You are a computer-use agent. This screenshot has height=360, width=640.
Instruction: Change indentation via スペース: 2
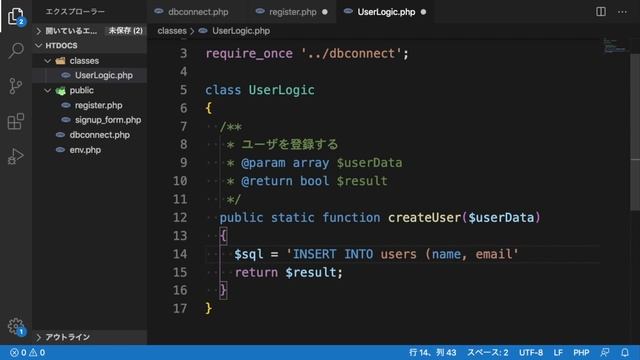(x=488, y=352)
